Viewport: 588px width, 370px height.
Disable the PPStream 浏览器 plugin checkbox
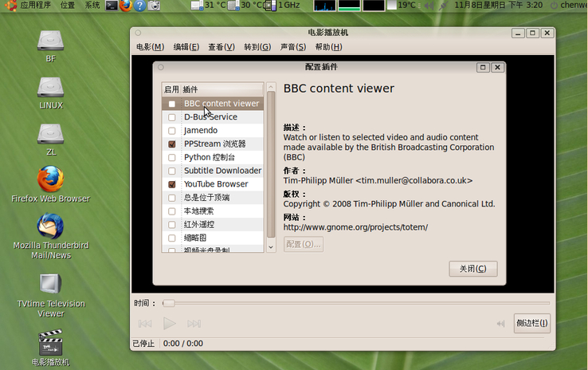pyautogui.click(x=172, y=144)
